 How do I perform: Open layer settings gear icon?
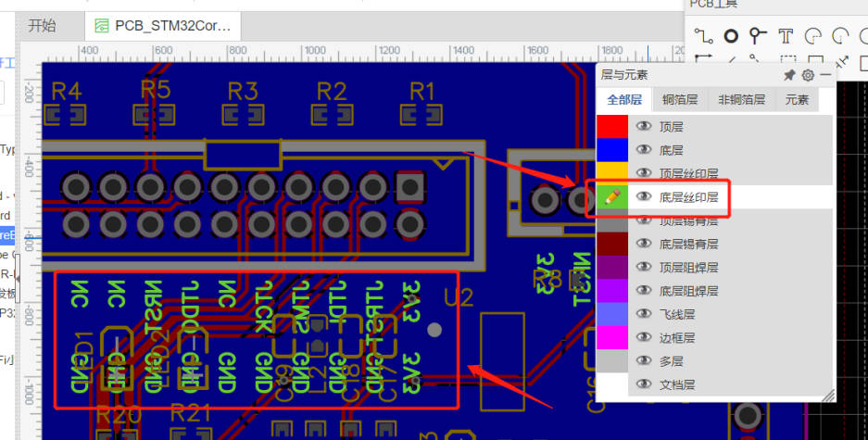pos(808,75)
